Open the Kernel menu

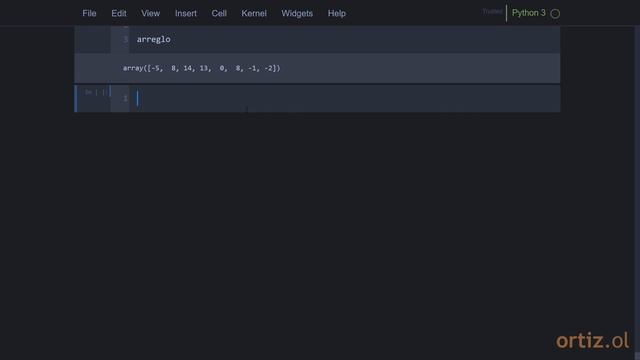tap(253, 13)
